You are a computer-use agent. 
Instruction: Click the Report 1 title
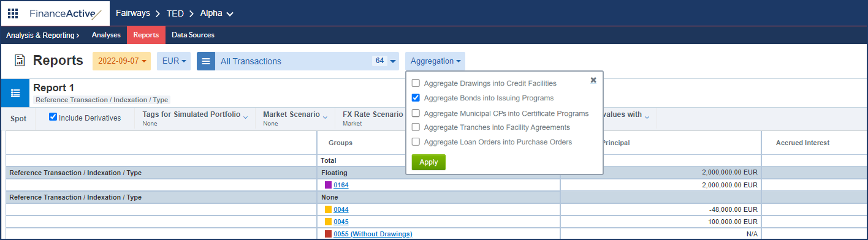[54, 88]
